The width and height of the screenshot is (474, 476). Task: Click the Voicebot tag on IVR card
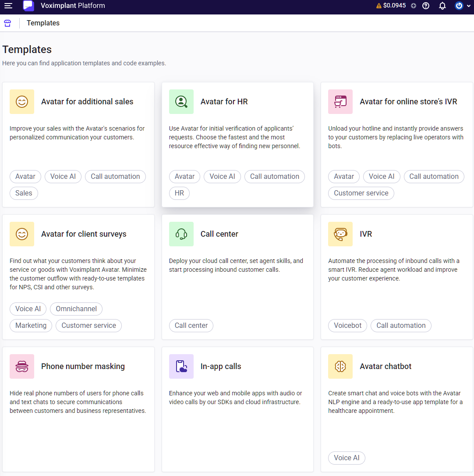tap(348, 325)
